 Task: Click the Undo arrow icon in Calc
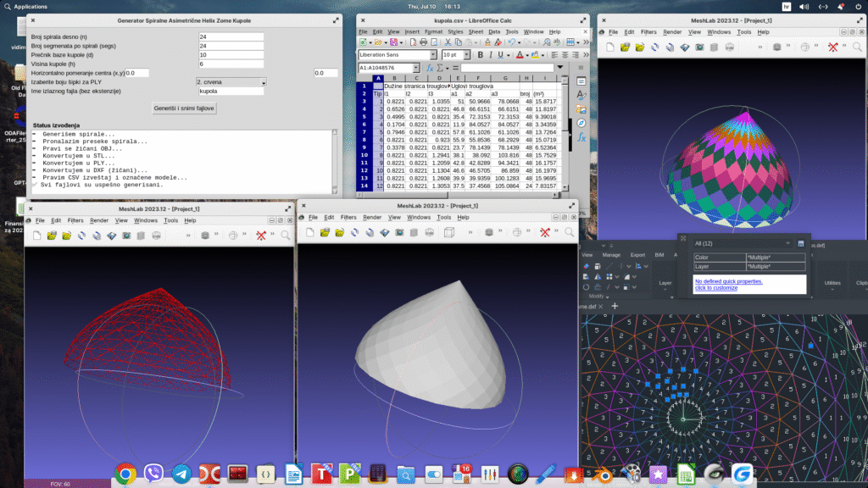pyautogui.click(x=512, y=42)
